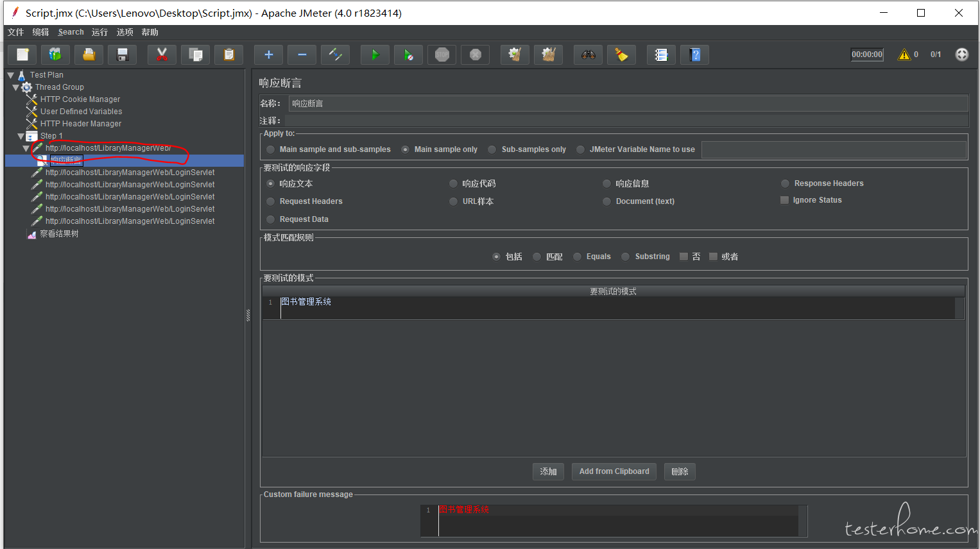Click the 注释 comments input field
980x549 pixels.
coord(626,121)
